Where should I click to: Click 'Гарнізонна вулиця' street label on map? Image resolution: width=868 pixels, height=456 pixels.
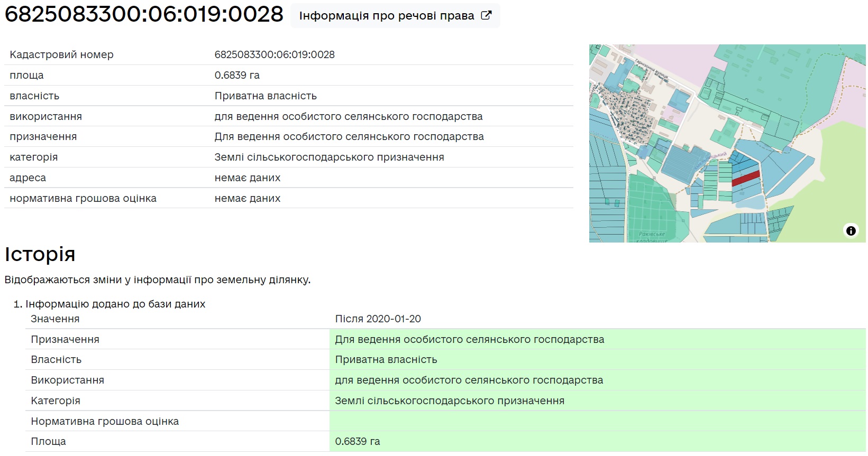point(651,70)
